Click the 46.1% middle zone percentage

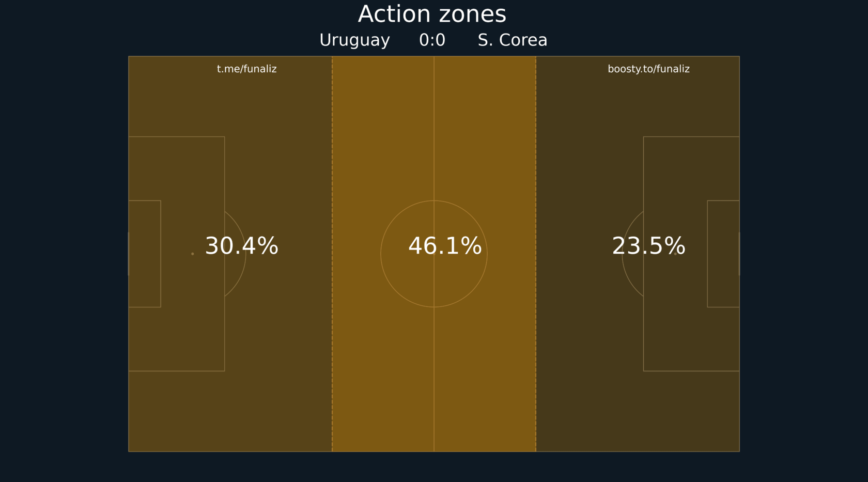coord(445,246)
